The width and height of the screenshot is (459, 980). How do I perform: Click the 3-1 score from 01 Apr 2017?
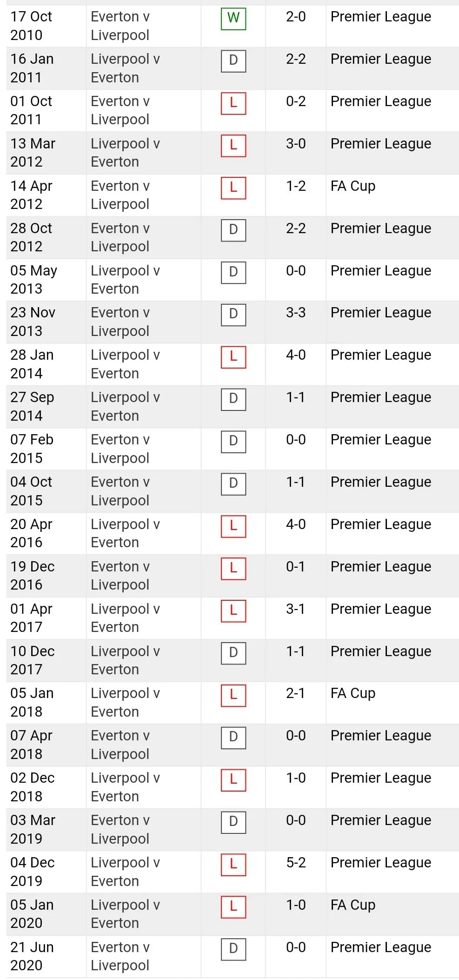[x=295, y=609]
